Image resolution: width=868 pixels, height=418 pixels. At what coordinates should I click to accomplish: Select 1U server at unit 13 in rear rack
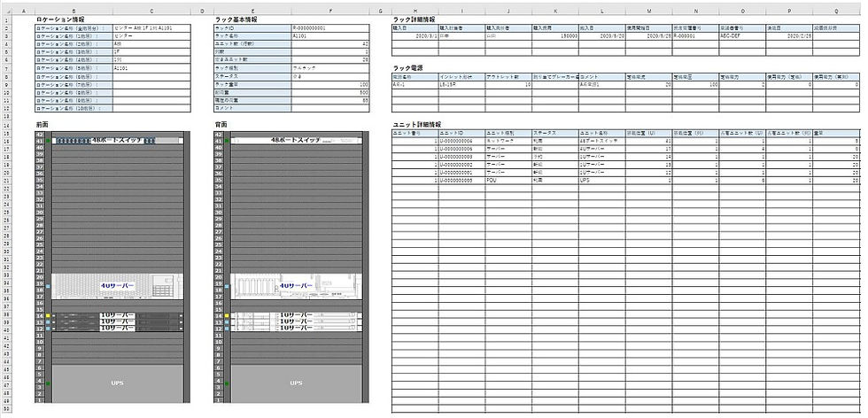296,321
